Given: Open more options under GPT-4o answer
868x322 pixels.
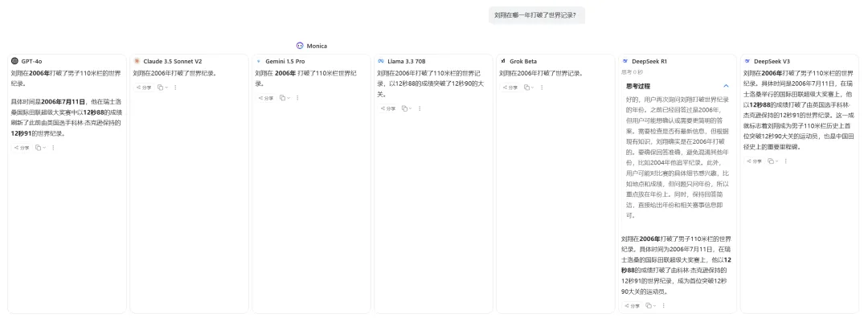Looking at the screenshot, I should (x=53, y=148).
